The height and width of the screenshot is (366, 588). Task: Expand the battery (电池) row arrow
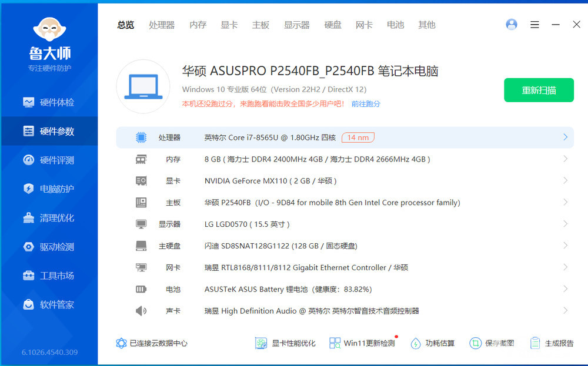(565, 289)
